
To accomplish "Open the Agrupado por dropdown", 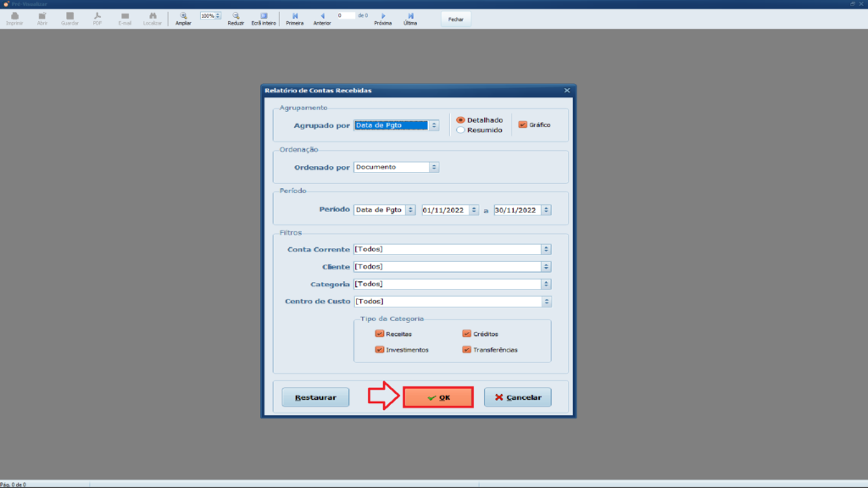I will pyautogui.click(x=434, y=125).
